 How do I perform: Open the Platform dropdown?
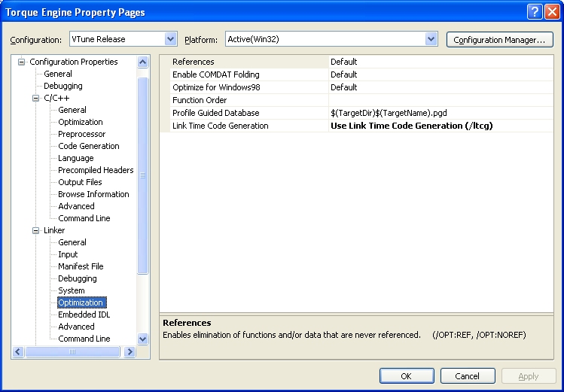tap(431, 39)
